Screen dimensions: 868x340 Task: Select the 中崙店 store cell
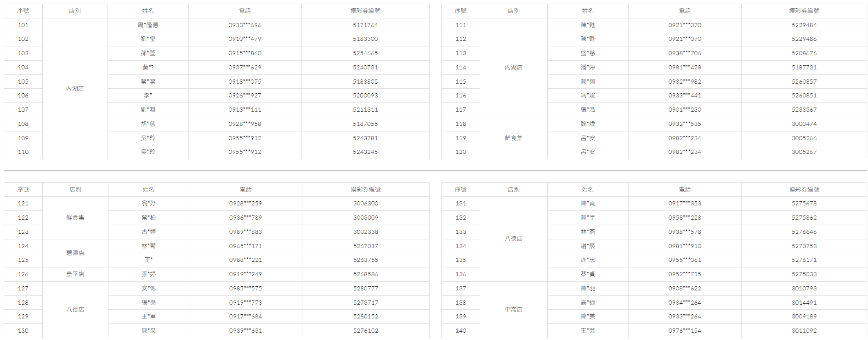pos(513,310)
